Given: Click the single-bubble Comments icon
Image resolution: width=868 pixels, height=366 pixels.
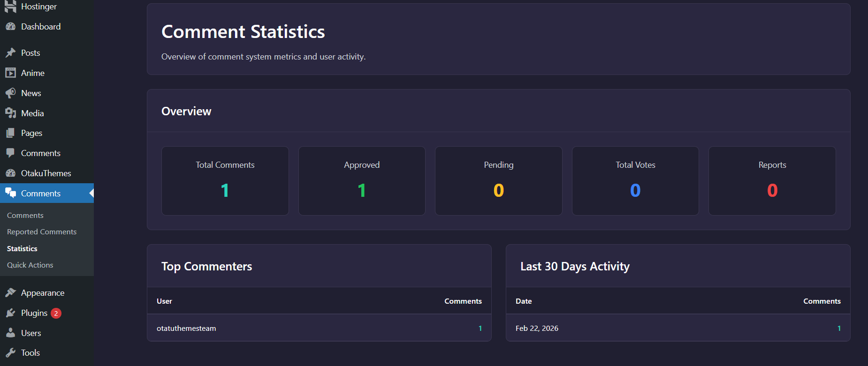Looking at the screenshot, I should [x=10, y=153].
